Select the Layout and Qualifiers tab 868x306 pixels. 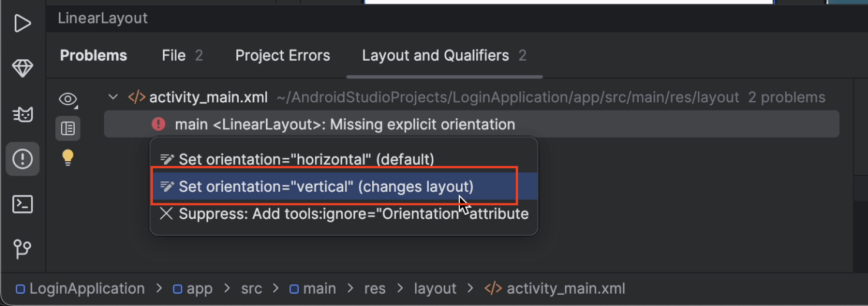[444, 55]
